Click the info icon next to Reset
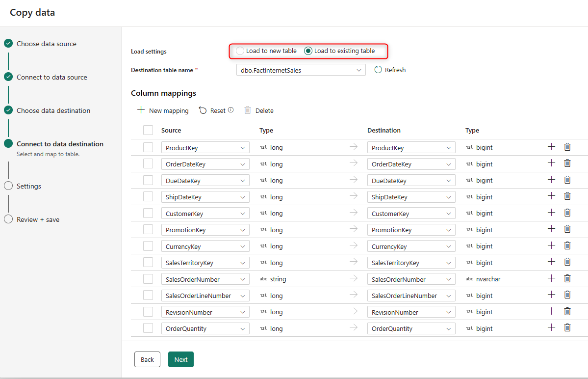 pos(230,110)
